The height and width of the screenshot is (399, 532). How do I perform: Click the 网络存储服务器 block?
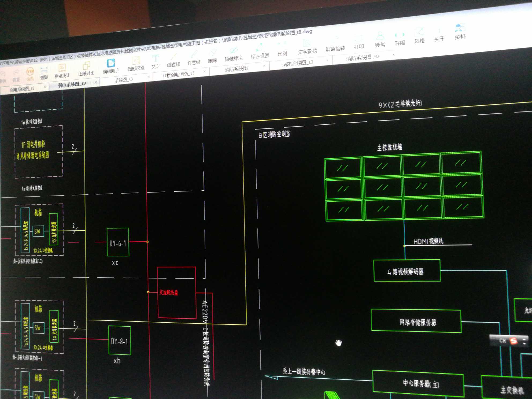point(416,321)
